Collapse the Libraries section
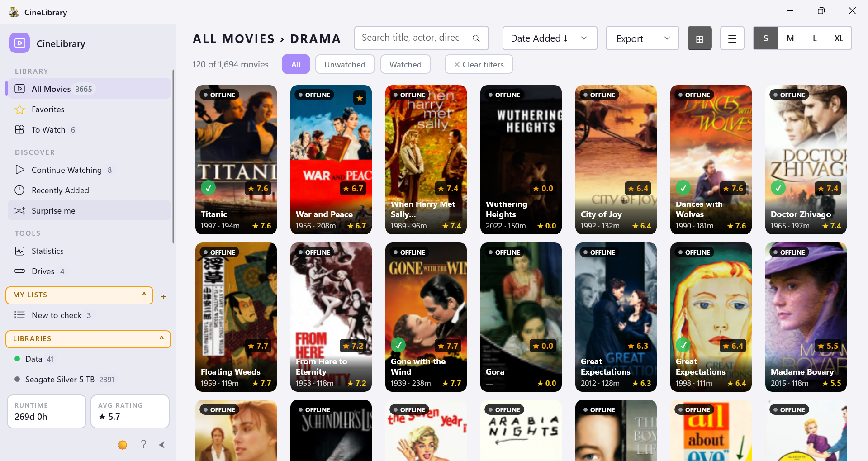Image resolution: width=868 pixels, height=461 pixels. click(88, 339)
